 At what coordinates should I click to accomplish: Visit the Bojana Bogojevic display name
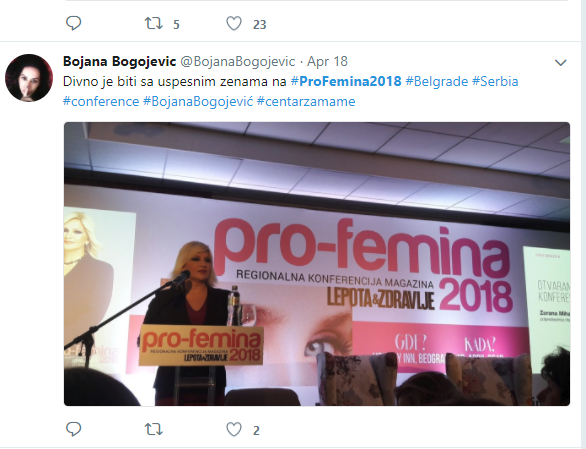pos(120,61)
